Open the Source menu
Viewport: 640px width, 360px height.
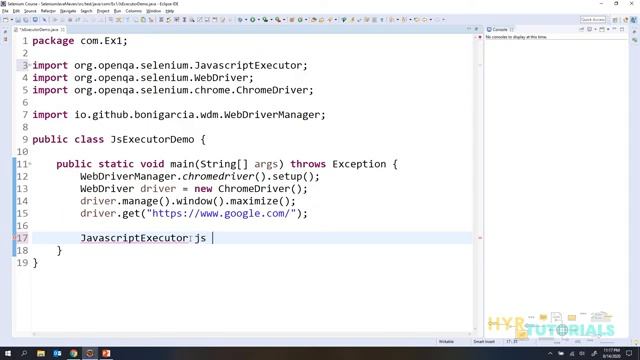point(30,11)
